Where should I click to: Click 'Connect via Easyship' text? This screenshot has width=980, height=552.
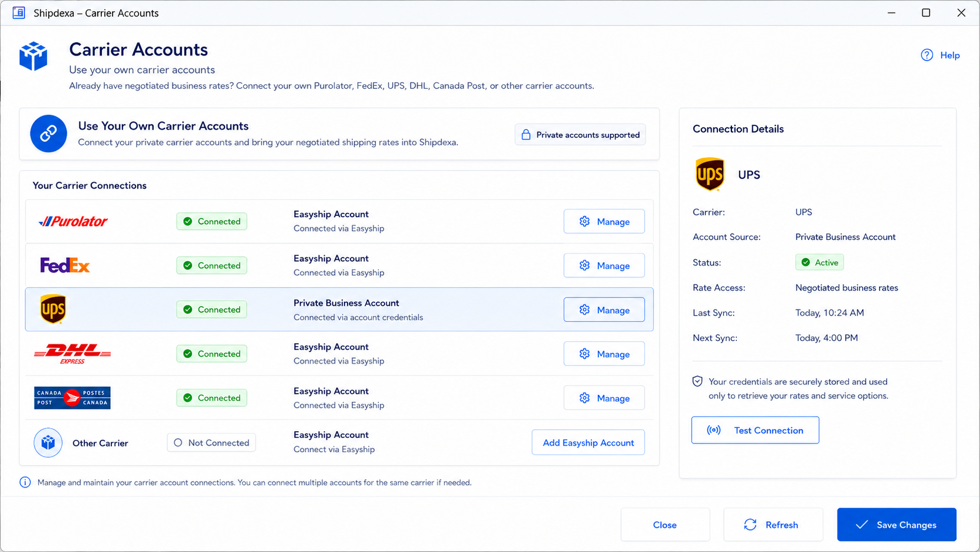coord(334,449)
